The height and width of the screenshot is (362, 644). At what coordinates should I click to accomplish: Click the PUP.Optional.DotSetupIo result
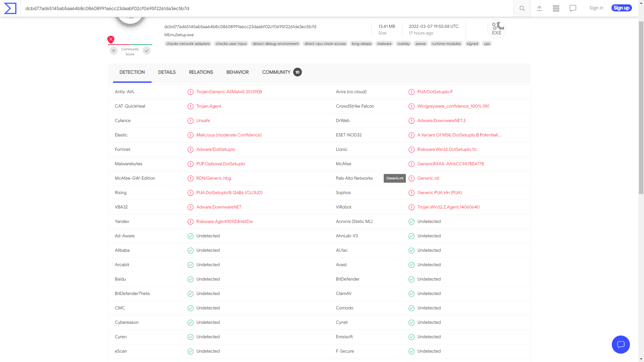pos(221,164)
